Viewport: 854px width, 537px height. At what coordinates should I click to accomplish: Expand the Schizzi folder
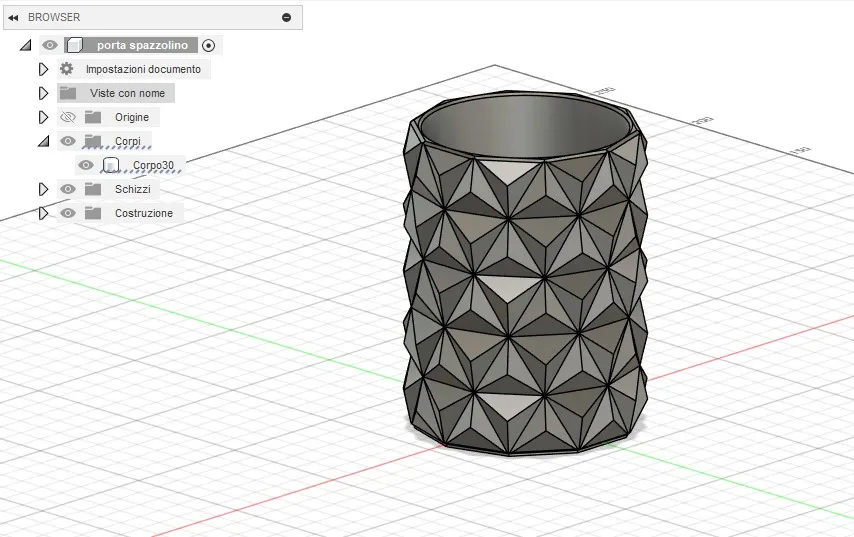coord(44,189)
